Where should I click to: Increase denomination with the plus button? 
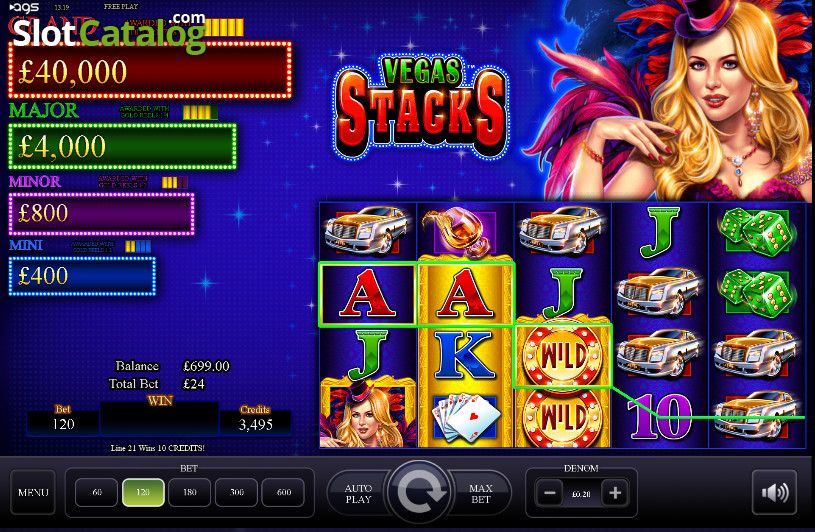pyautogui.click(x=615, y=493)
